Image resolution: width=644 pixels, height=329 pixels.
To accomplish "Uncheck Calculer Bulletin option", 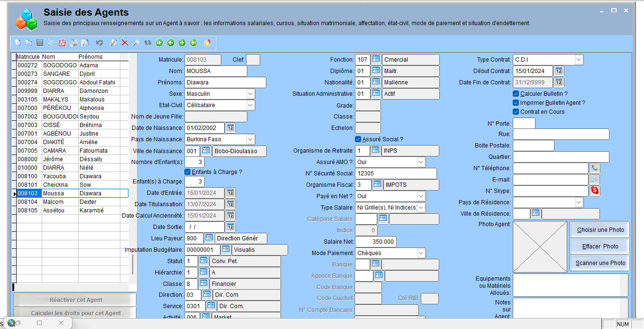I will [x=516, y=94].
